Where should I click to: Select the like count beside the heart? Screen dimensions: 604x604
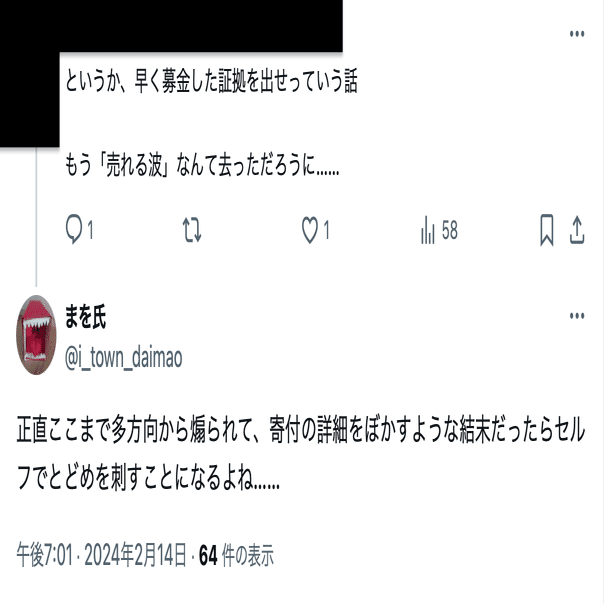point(326,230)
